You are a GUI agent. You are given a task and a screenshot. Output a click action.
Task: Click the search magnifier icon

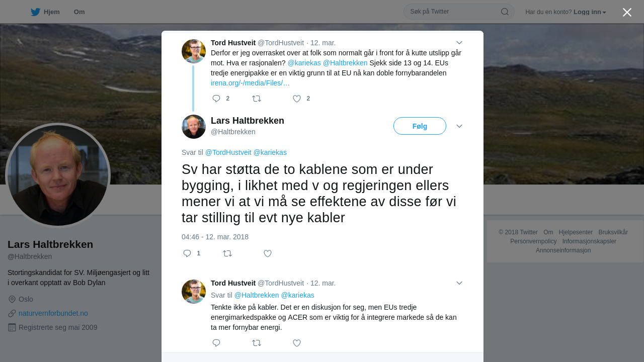point(505,12)
